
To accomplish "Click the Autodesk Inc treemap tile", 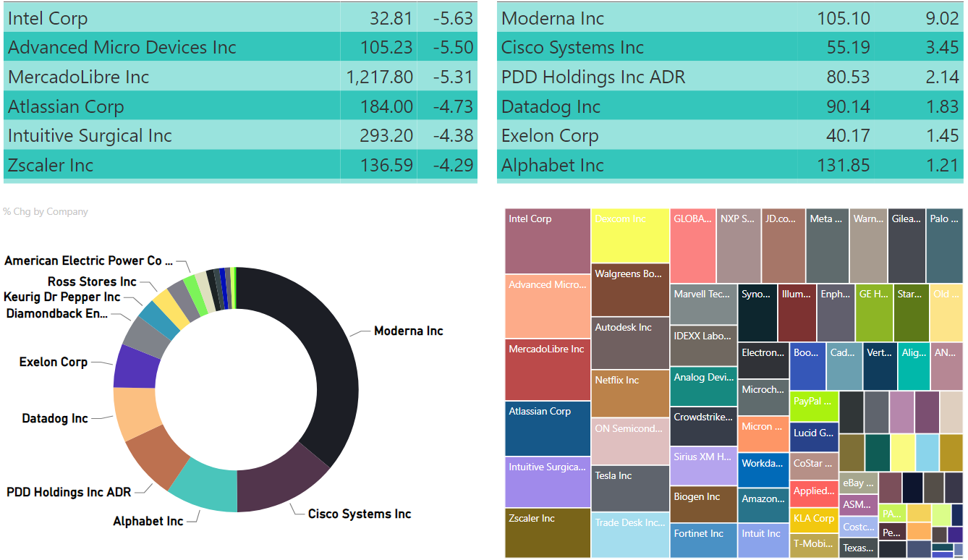I will pos(631,343).
